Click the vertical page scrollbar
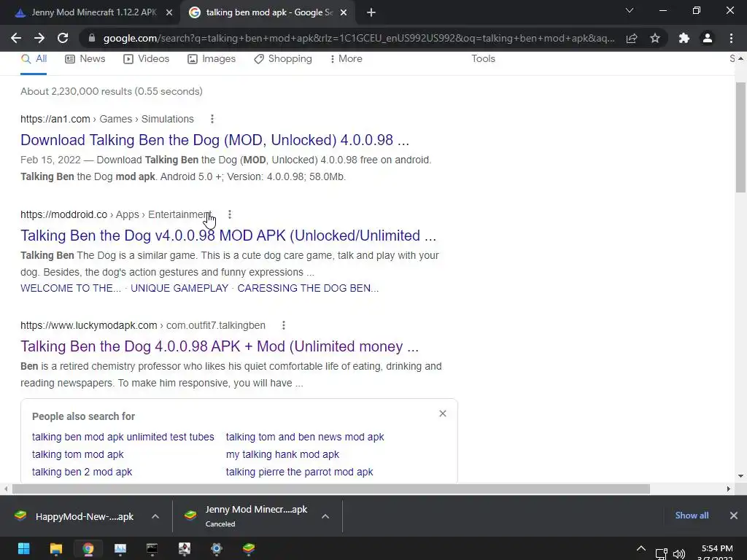 coord(740,138)
